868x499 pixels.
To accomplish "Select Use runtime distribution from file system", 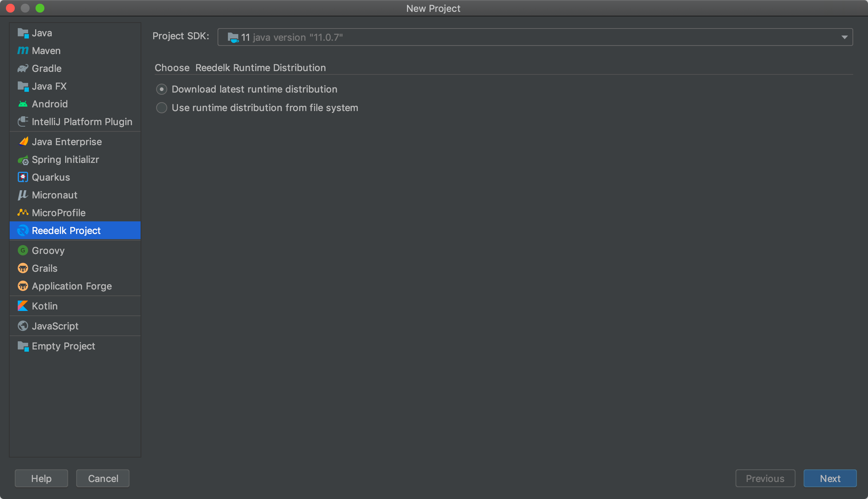I will pos(162,108).
